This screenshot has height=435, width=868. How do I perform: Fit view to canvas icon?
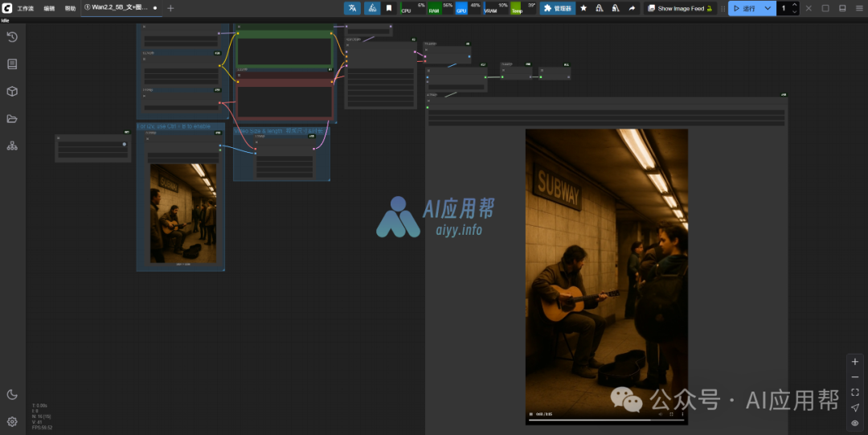pos(855,392)
